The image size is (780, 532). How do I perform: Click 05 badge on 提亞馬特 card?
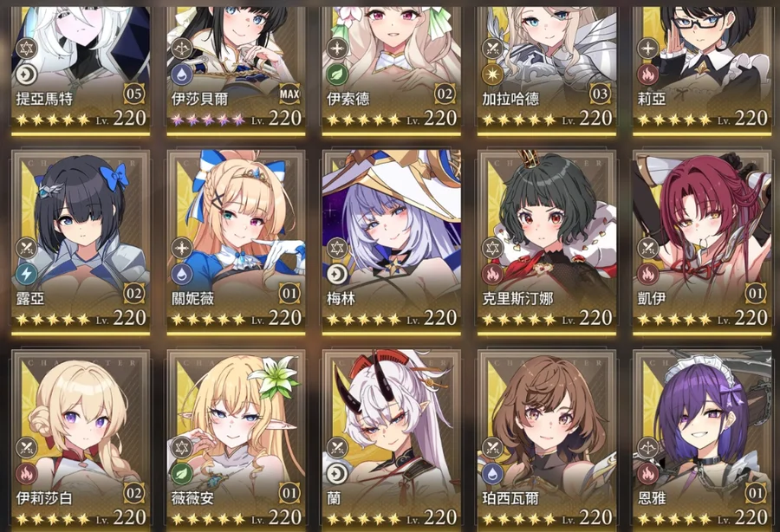pyautogui.click(x=134, y=94)
